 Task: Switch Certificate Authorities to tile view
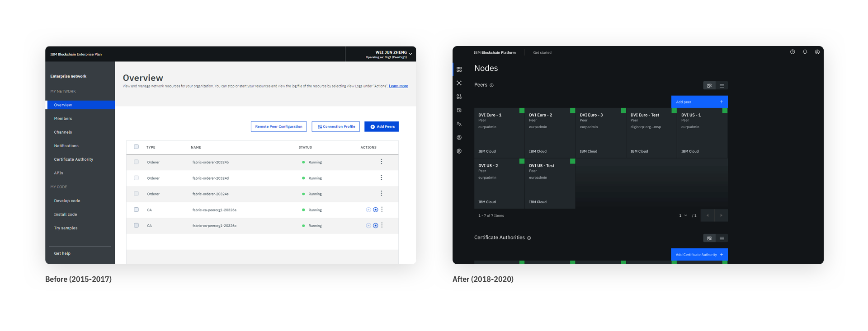pyautogui.click(x=709, y=238)
